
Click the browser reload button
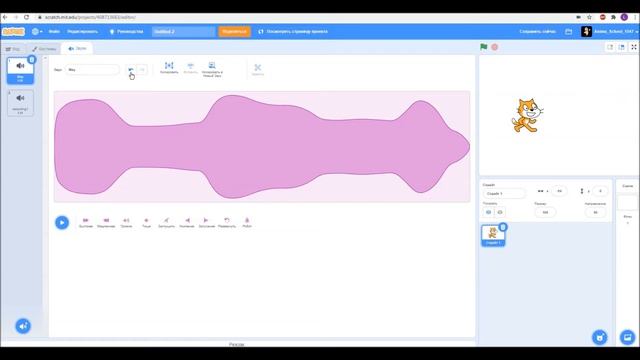pyautogui.click(x=27, y=17)
